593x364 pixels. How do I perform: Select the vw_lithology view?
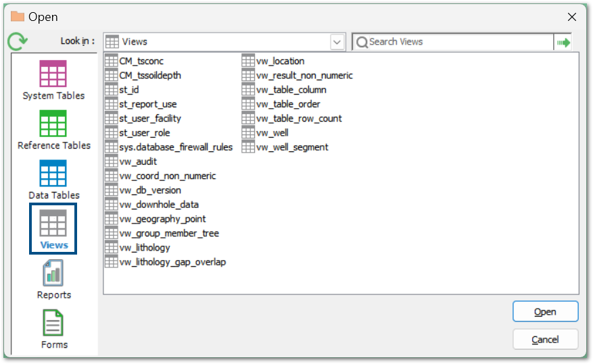click(x=144, y=248)
